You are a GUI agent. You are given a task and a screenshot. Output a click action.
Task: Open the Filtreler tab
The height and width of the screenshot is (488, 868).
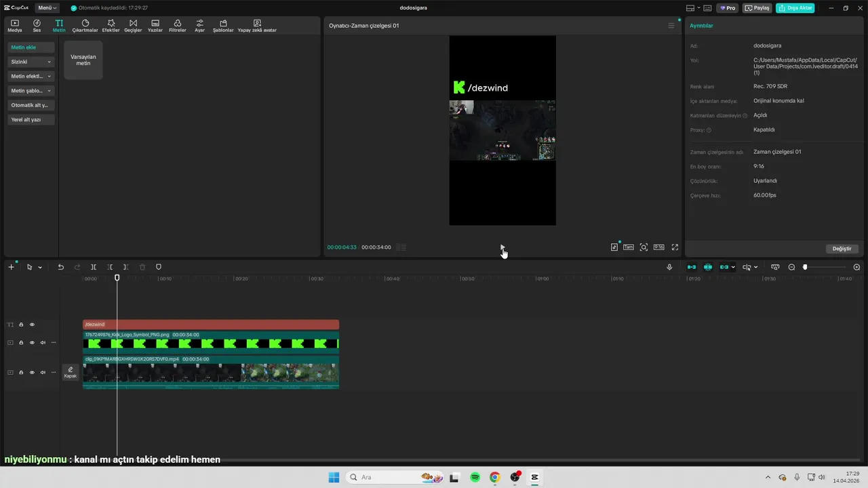177,26
